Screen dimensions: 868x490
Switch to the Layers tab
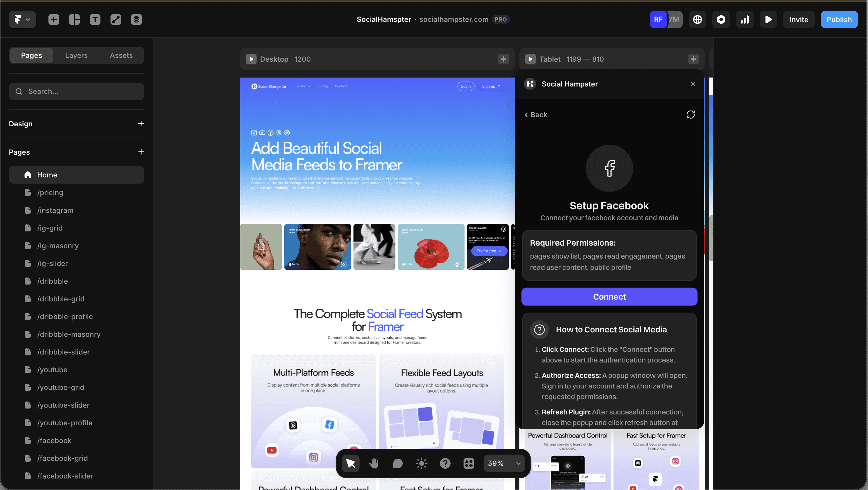(x=76, y=55)
